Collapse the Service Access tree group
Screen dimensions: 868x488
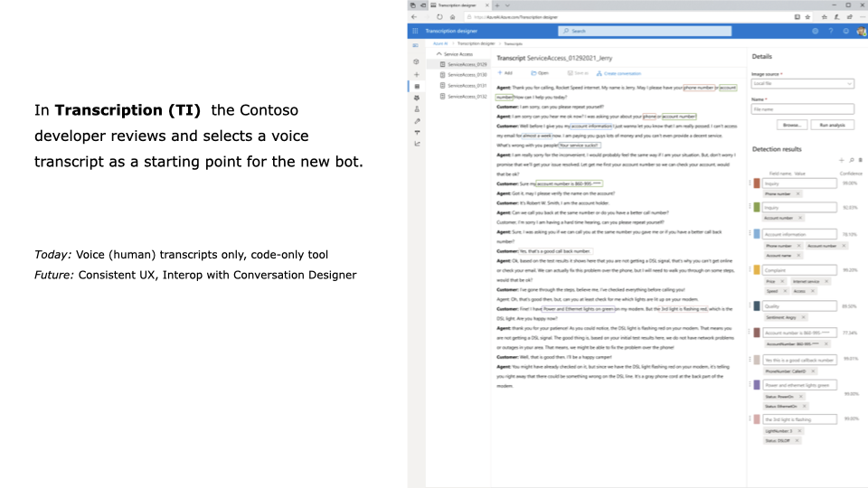point(439,54)
